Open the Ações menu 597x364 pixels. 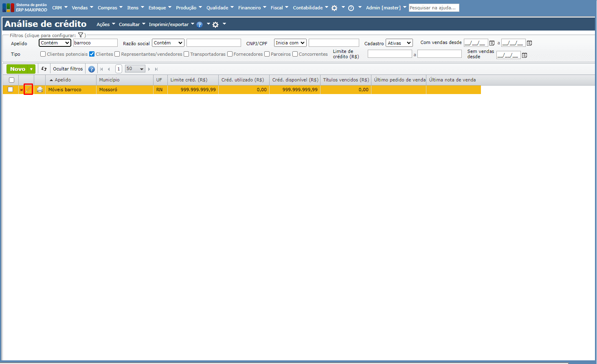(x=106, y=24)
